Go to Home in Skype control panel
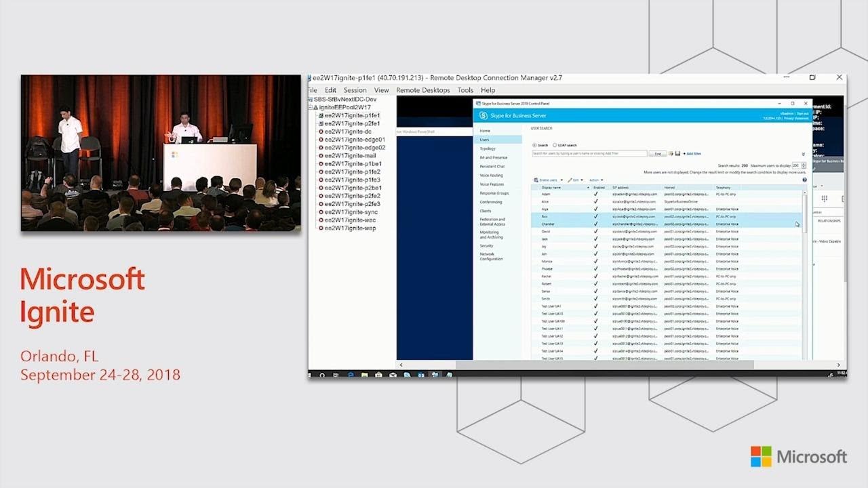This screenshot has width=868, height=488. pyautogui.click(x=485, y=131)
